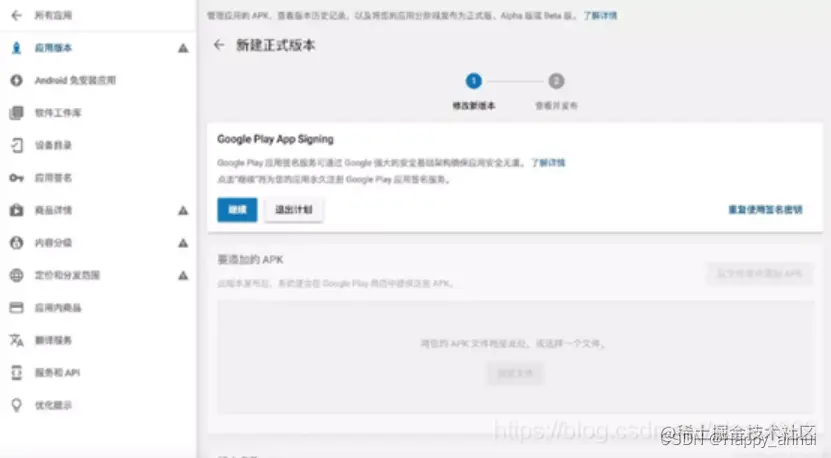The image size is (831, 458).
Task: Open 优化提示 menu item
Action: (x=53, y=405)
